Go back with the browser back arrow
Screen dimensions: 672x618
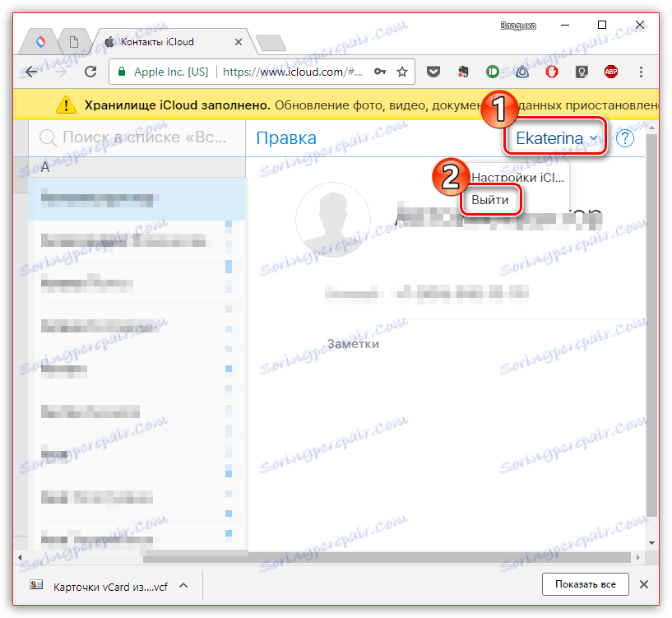coord(31,72)
